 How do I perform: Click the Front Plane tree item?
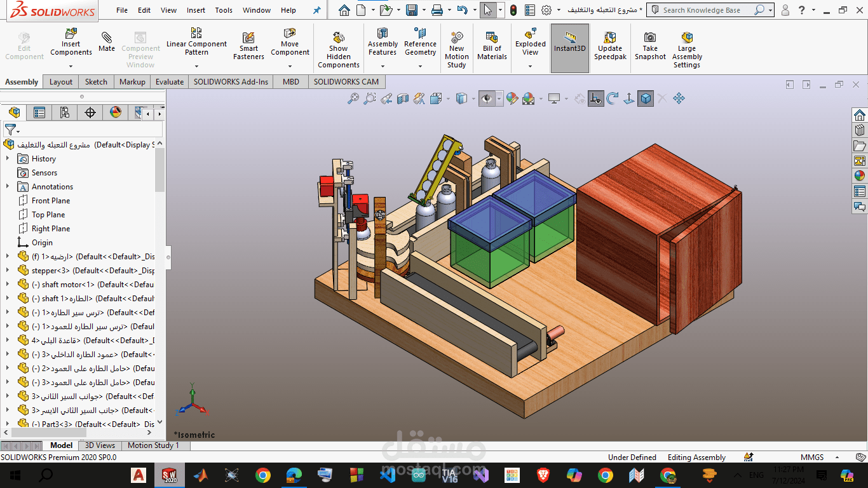pyautogui.click(x=51, y=201)
